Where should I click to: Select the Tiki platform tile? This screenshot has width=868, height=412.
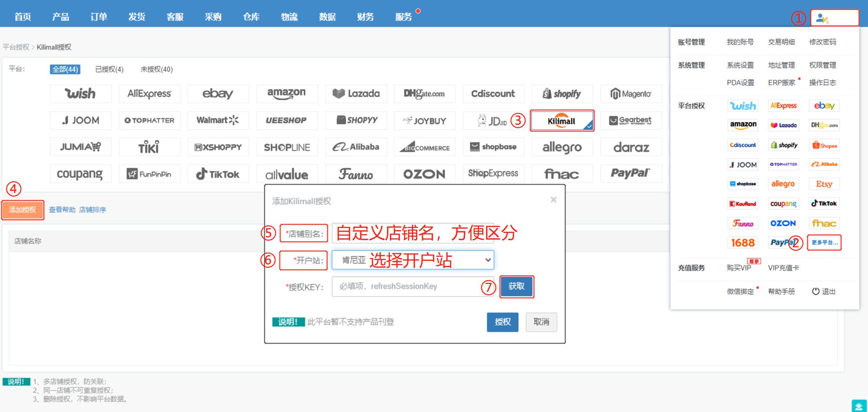point(149,147)
